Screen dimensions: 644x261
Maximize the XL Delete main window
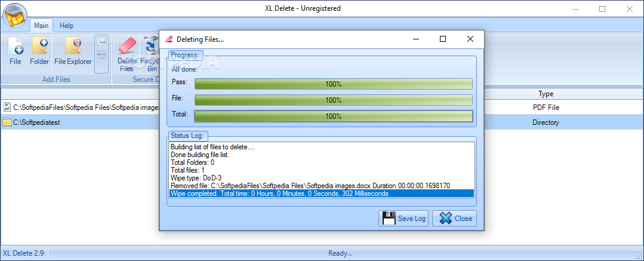pos(602,8)
